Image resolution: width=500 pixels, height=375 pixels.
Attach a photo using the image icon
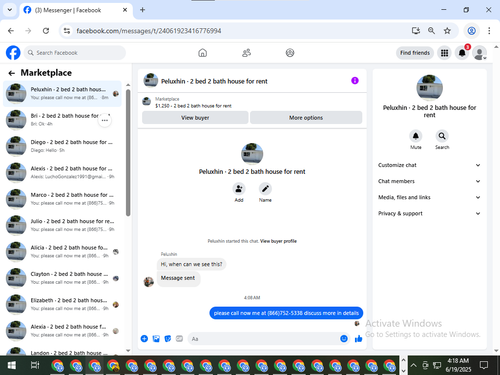[x=156, y=339]
